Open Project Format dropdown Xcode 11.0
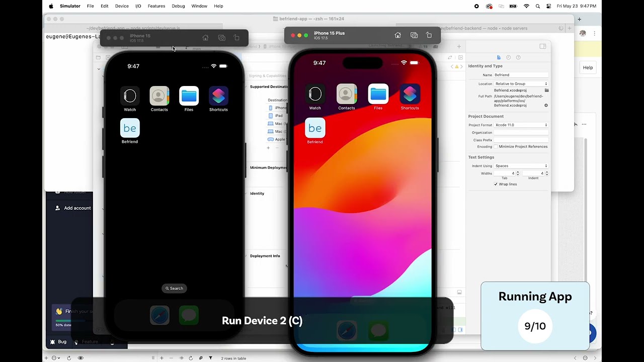This screenshot has width=644, height=362. click(x=521, y=125)
